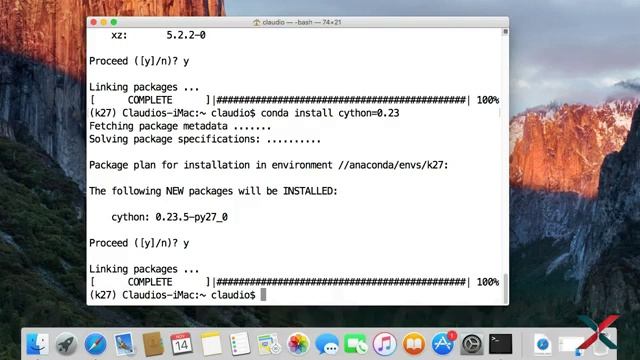Click the second 'Linking packages ...' line

tap(144, 269)
